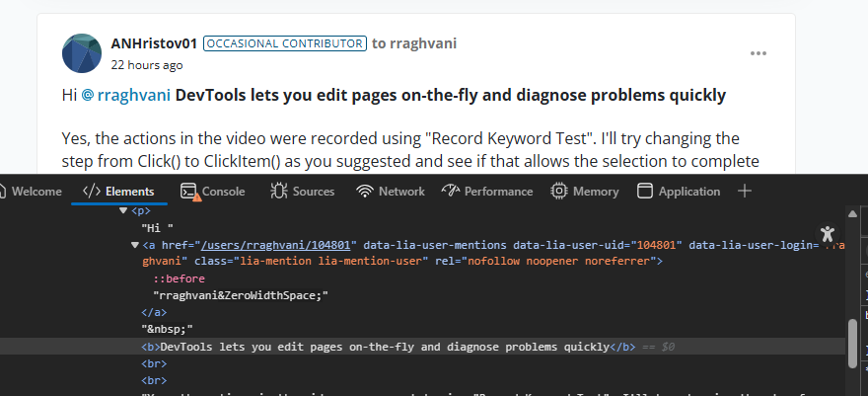Click the DOM tree scroll up arrow

click(852, 212)
